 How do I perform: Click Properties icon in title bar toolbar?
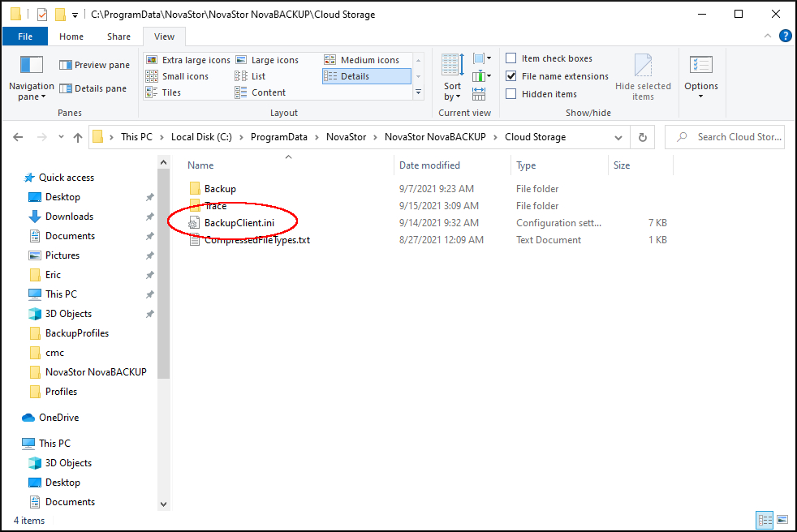42,15
